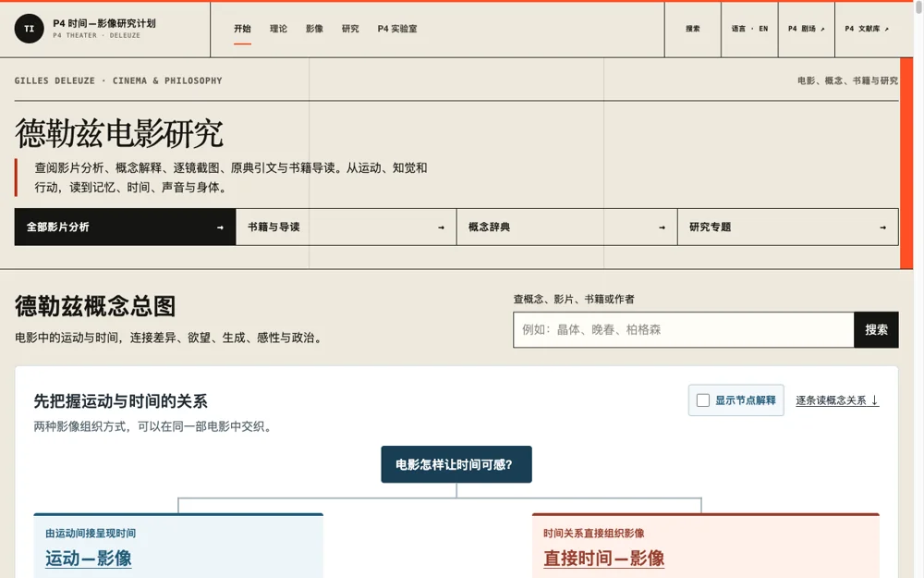Open the P4 时间—影像研究计划 site title
Viewport: 924px width, 578px height.
pyautogui.click(x=104, y=24)
